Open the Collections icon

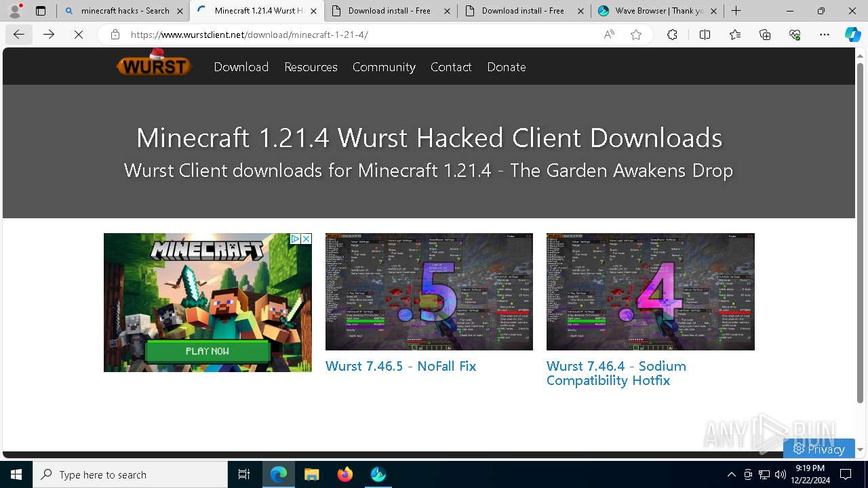click(x=765, y=35)
